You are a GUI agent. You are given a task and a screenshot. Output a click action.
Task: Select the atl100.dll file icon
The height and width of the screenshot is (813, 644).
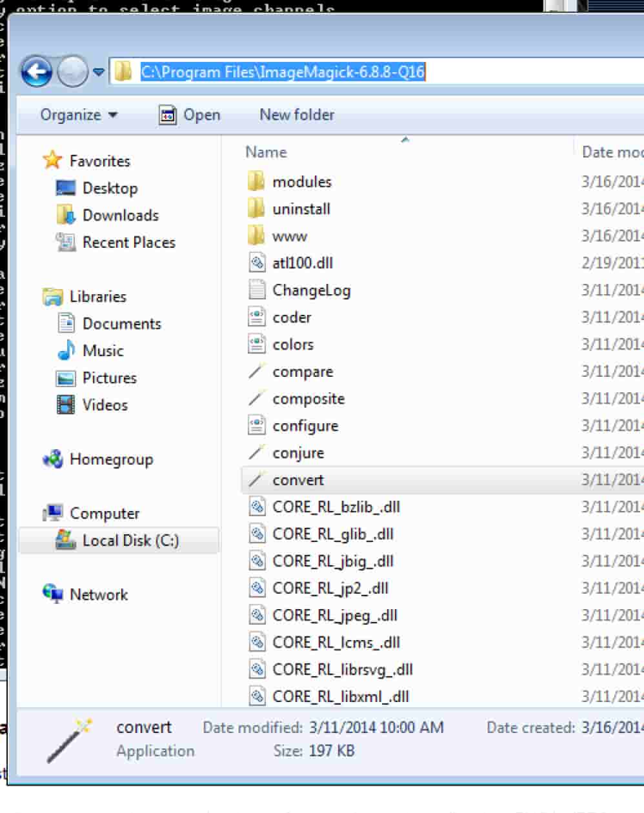click(257, 263)
